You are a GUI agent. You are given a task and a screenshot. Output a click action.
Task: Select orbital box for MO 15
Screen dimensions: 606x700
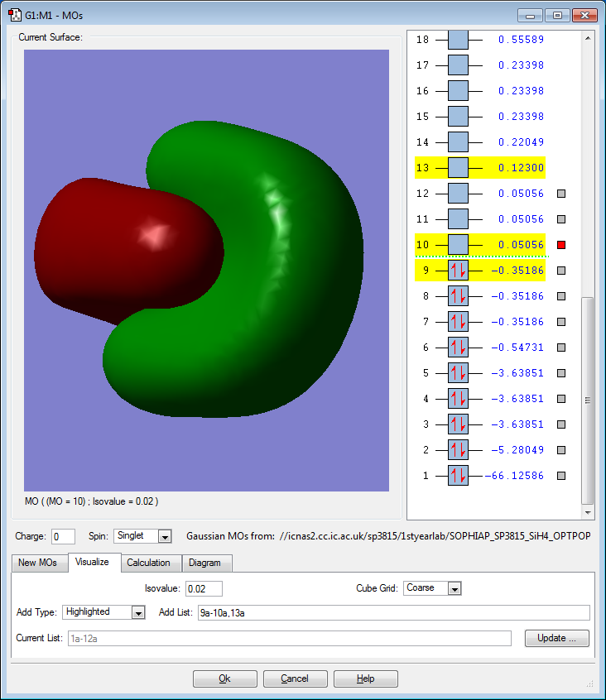click(458, 117)
